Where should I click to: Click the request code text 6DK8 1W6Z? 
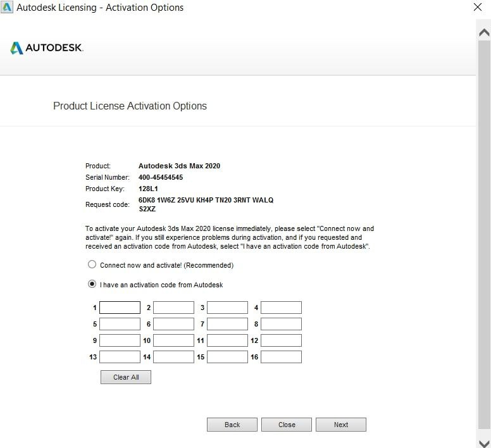coord(157,200)
